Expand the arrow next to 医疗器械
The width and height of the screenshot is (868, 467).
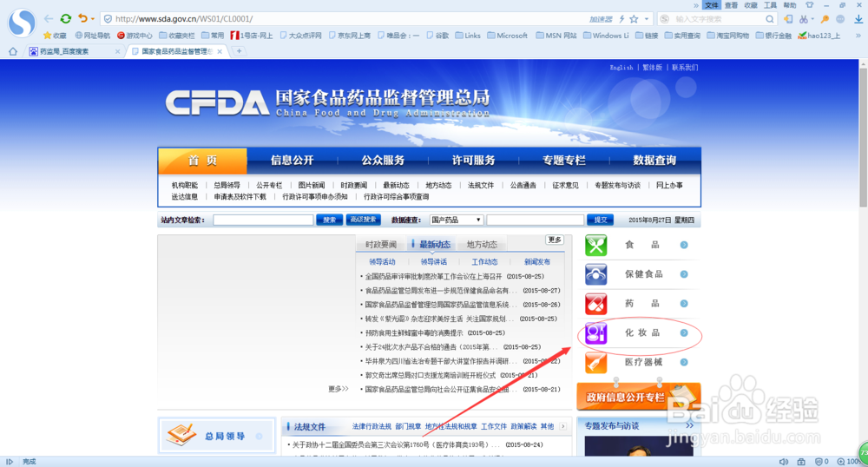pos(684,363)
